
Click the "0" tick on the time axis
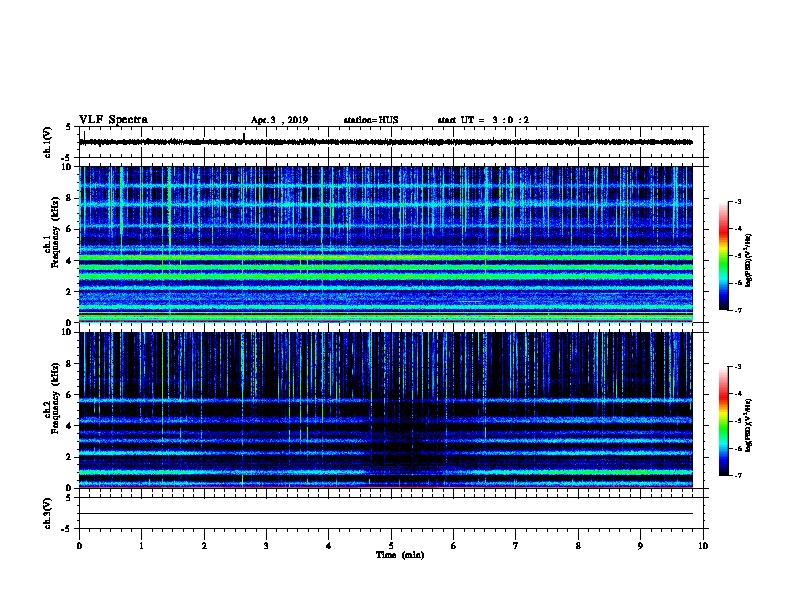pyautogui.click(x=79, y=546)
